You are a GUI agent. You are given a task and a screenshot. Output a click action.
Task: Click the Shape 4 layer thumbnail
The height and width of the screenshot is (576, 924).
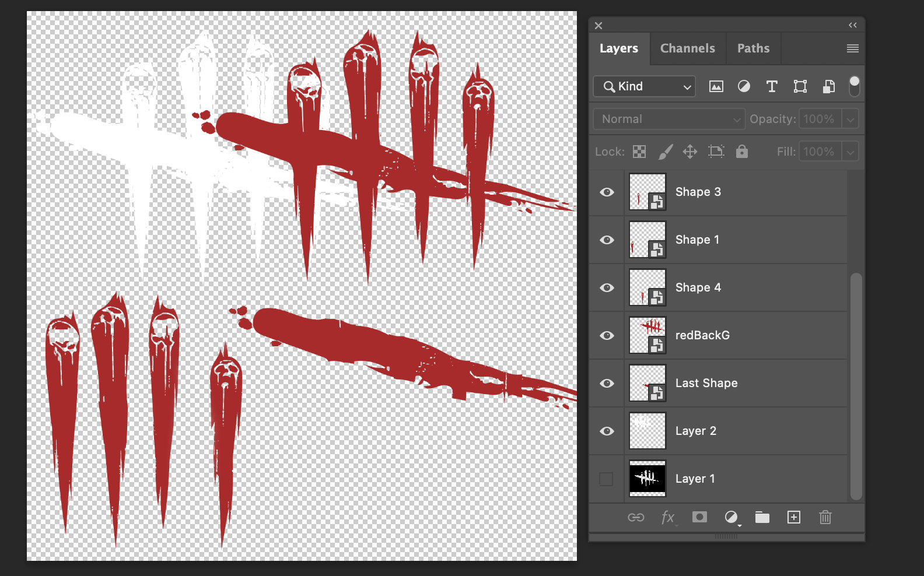point(647,287)
